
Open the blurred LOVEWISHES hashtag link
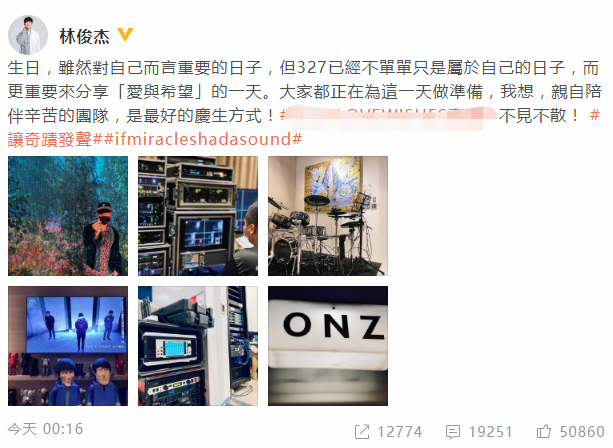click(388, 116)
